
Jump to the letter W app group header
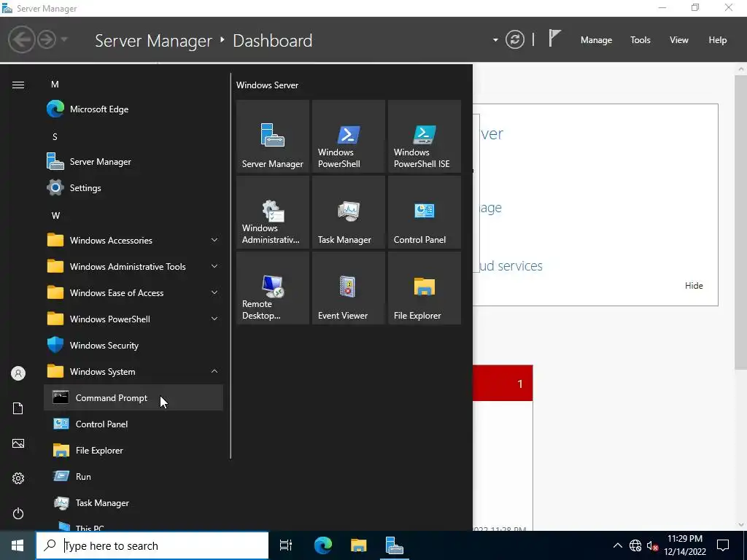(55, 215)
